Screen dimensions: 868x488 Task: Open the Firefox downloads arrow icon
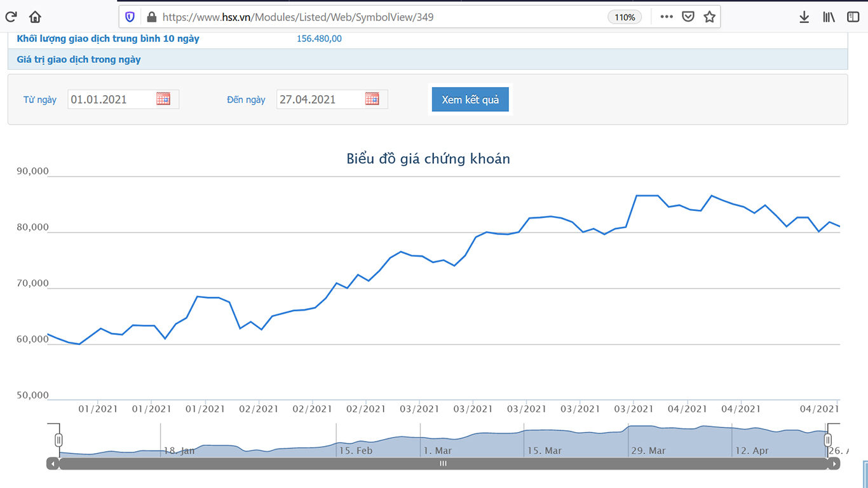pyautogui.click(x=804, y=17)
